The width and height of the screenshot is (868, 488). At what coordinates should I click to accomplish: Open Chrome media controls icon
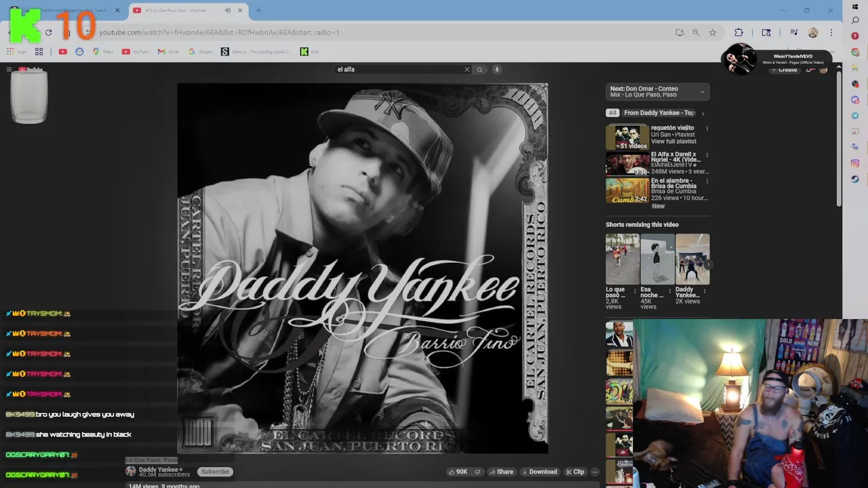793,32
